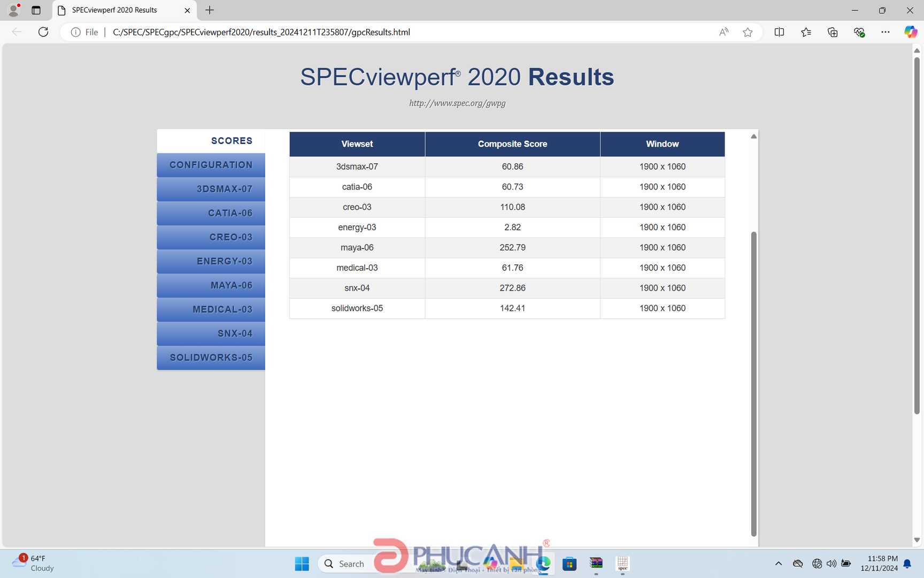Screen dimensions: 924x578
Task: Click the battery tray icon
Action: [x=846, y=564]
